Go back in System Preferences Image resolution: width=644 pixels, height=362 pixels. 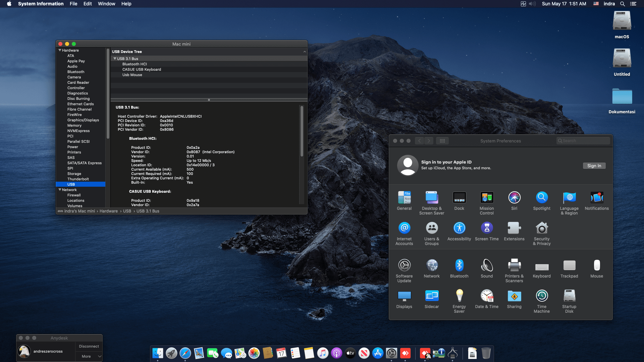(419, 141)
